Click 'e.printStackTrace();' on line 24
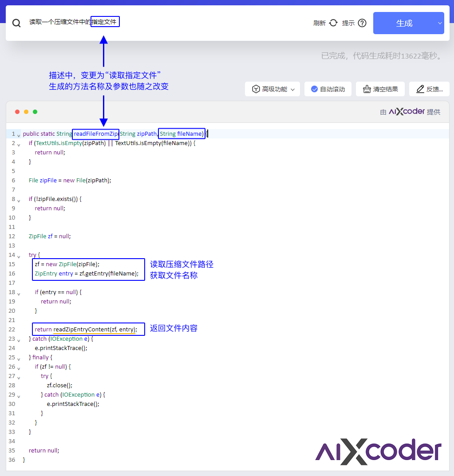The width and height of the screenshot is (454, 476). (x=61, y=348)
